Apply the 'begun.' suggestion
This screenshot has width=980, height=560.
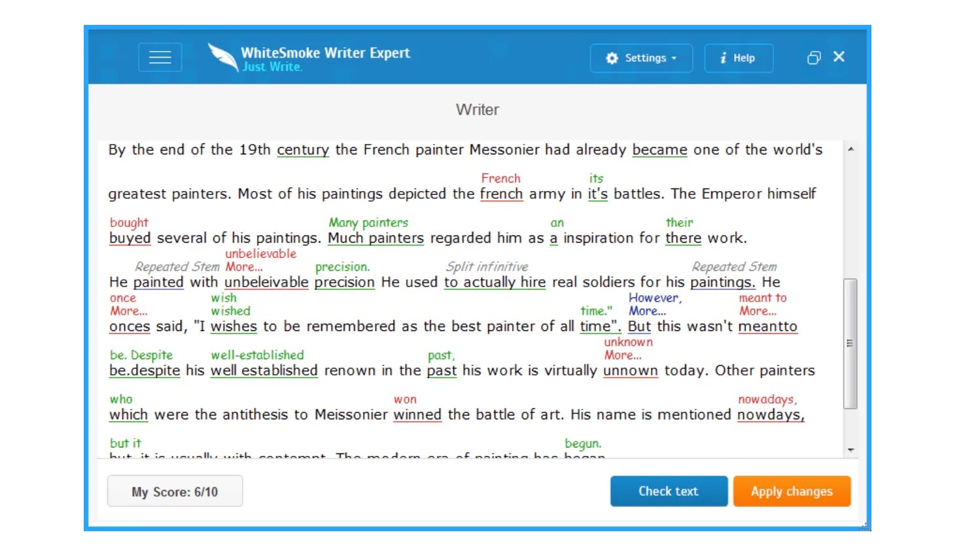(x=583, y=444)
